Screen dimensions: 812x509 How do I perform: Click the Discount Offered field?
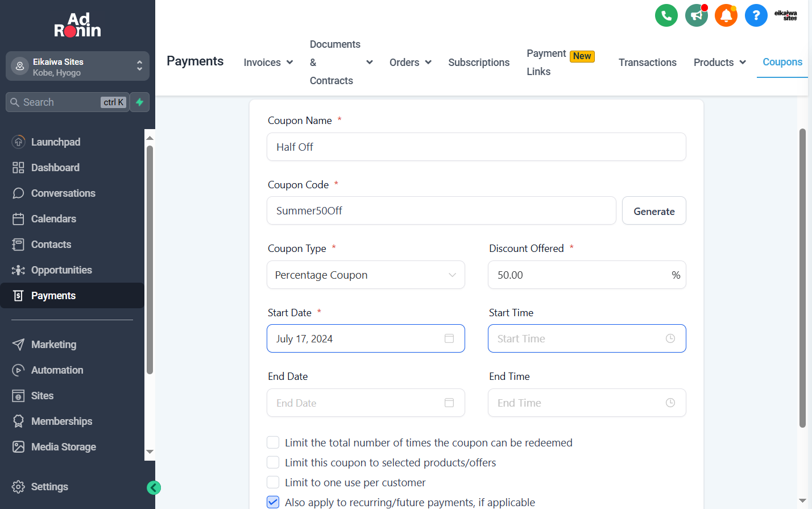tap(587, 275)
